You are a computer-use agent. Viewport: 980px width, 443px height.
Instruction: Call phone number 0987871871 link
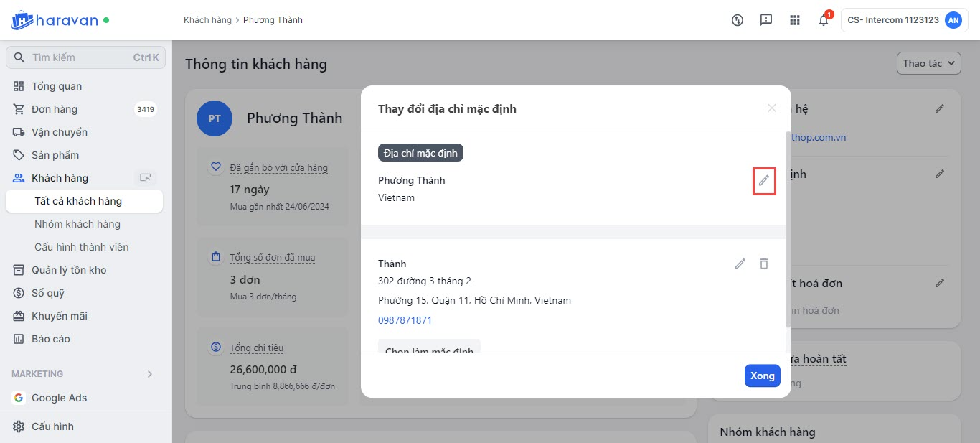(405, 320)
